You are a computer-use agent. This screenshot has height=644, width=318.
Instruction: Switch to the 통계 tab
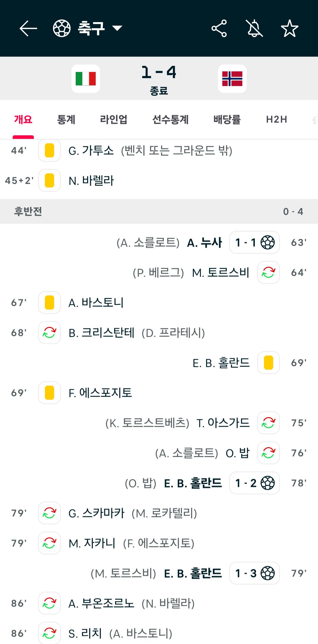tap(66, 119)
